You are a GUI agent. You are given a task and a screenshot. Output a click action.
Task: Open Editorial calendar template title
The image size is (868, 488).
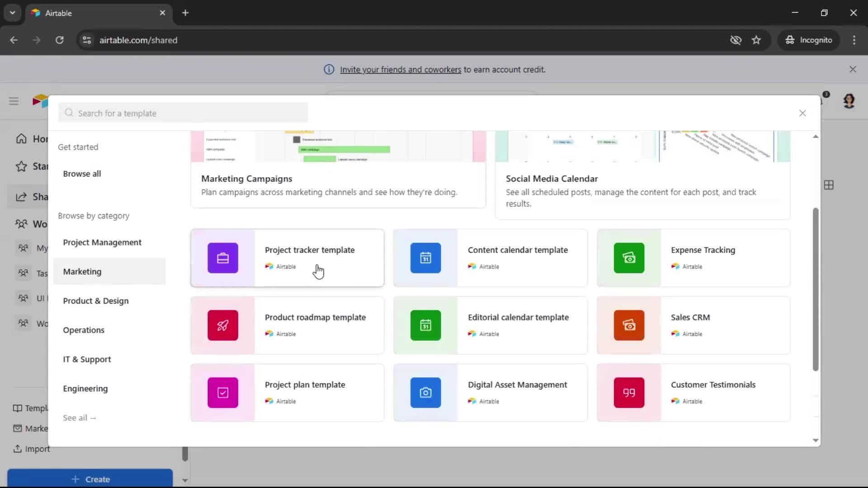(518, 317)
